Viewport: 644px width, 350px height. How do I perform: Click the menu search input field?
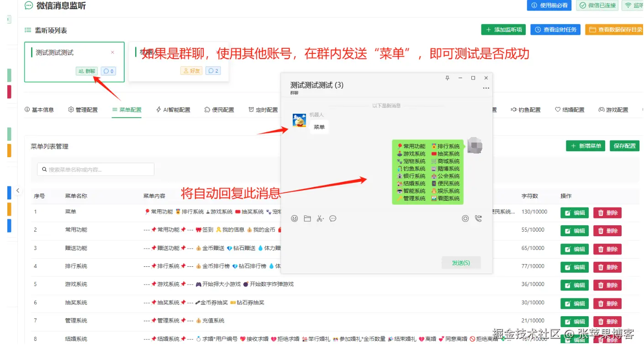(x=96, y=170)
